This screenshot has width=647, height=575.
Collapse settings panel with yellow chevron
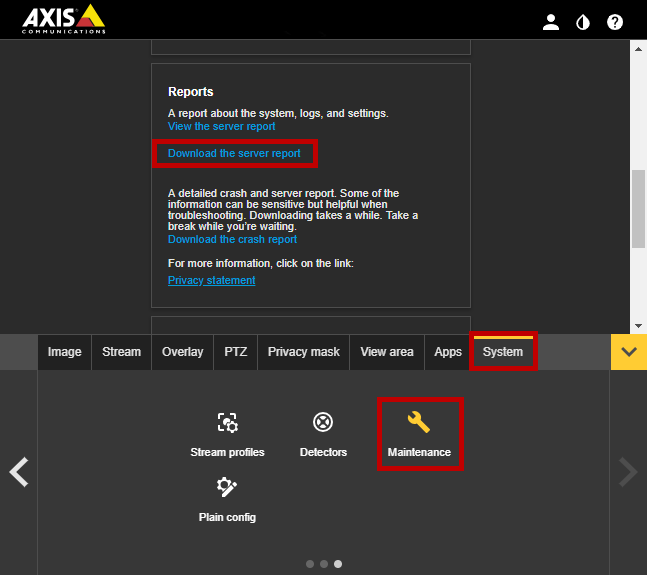pos(628,352)
